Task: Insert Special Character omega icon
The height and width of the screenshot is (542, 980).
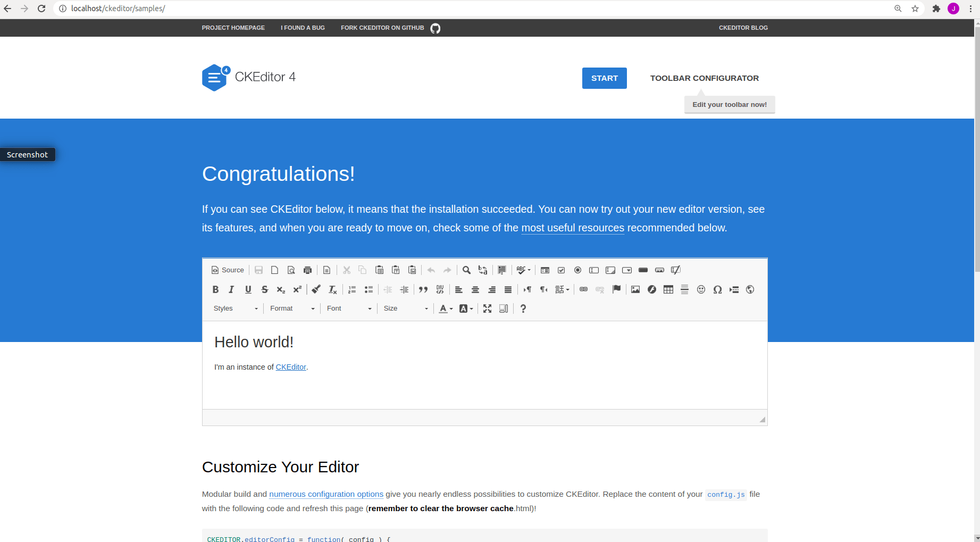Action: (718, 289)
